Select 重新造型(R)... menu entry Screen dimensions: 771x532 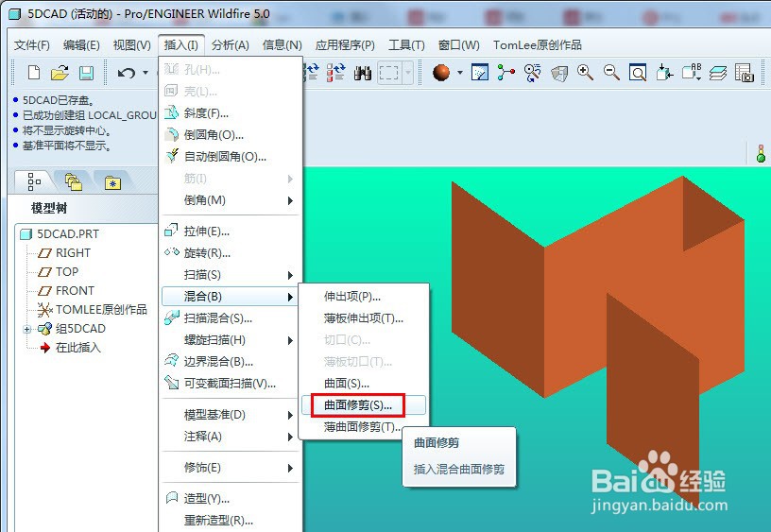tap(231, 521)
